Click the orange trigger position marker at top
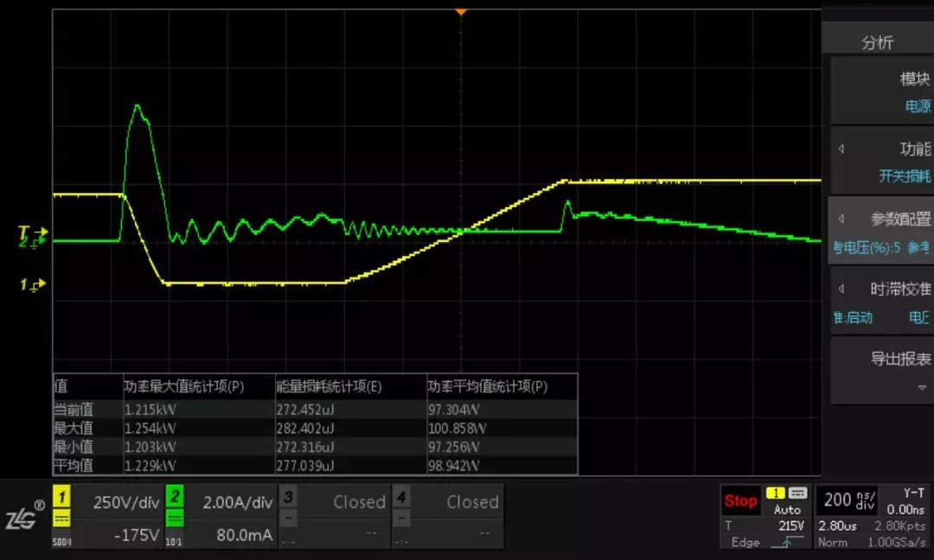This screenshot has height=560, width=934. [x=460, y=12]
